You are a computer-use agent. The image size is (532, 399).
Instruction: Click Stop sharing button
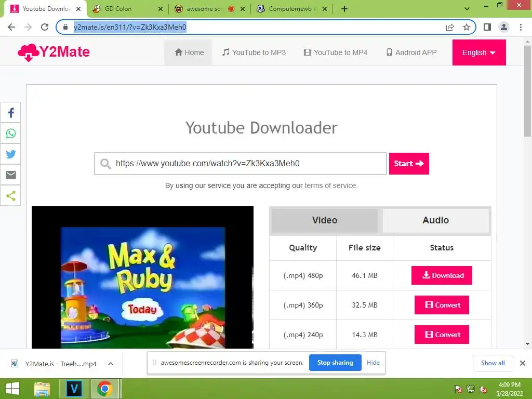click(335, 363)
